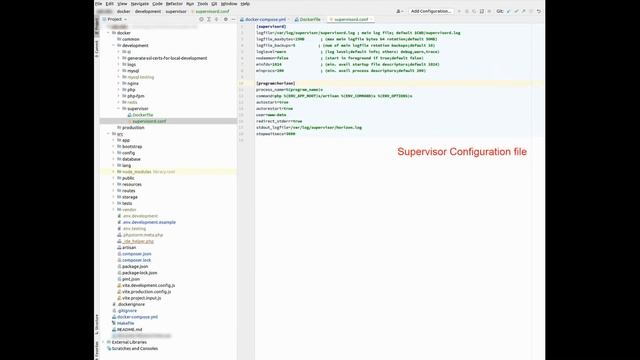Open the File menu
Screen dimensions: 640x360
98,4
